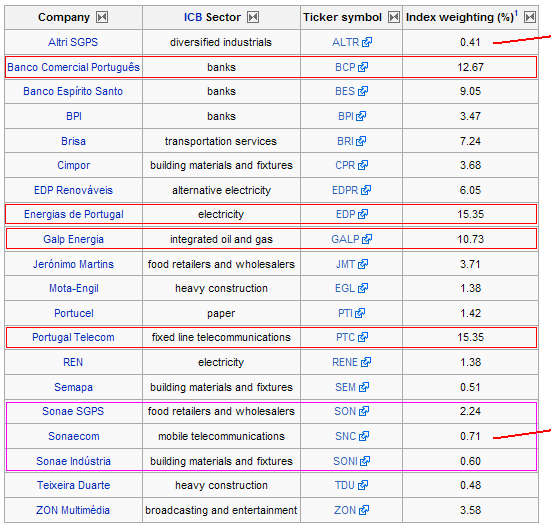Sort table by the Index weighting column icon
This screenshot has height=529, width=560.
[530, 17]
